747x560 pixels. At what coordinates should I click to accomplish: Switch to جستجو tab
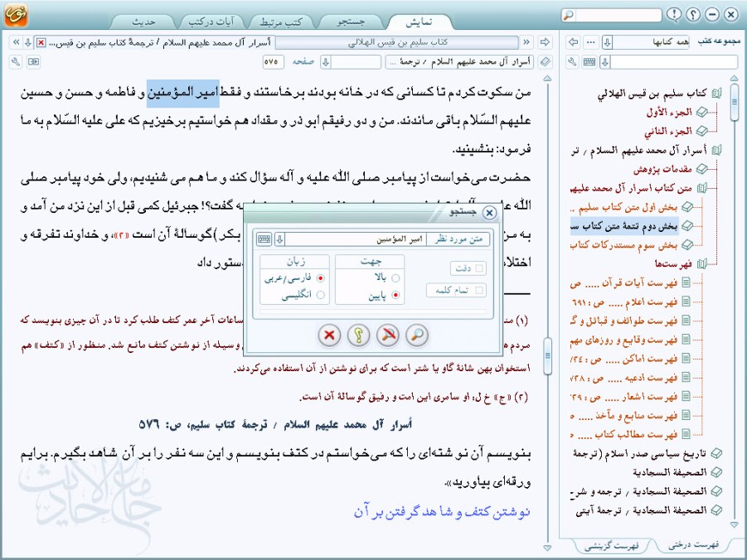point(351,22)
